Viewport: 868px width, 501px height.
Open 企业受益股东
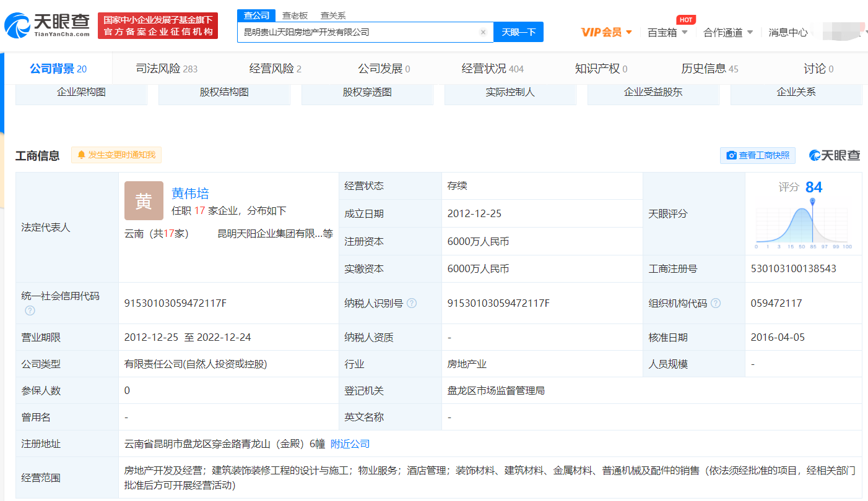point(653,93)
